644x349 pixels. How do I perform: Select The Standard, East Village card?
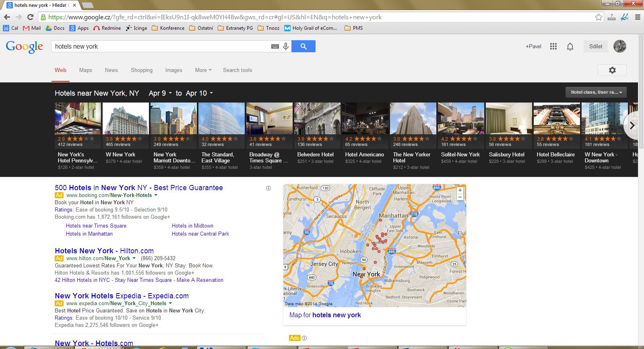221,136
